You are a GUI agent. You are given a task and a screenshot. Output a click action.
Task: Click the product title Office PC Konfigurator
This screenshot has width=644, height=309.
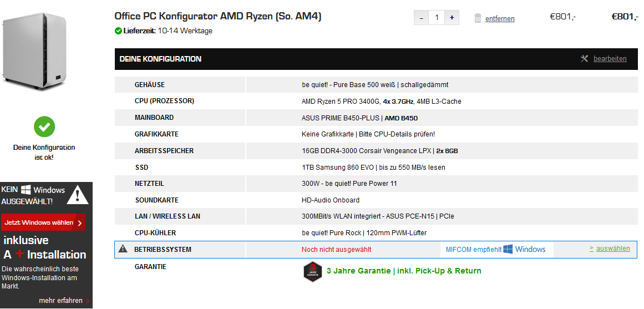coord(218,17)
